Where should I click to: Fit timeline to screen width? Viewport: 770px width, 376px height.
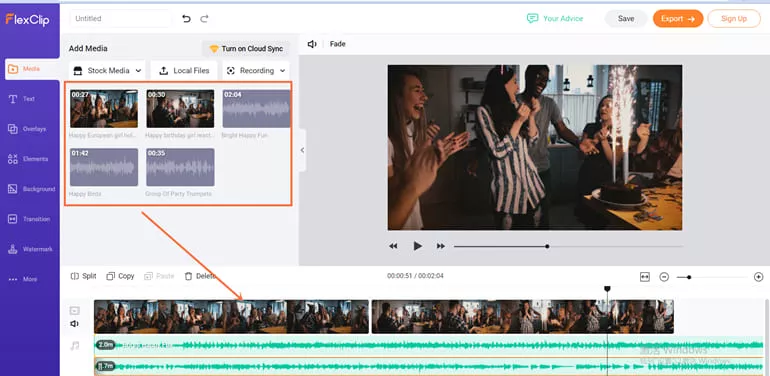tap(645, 277)
